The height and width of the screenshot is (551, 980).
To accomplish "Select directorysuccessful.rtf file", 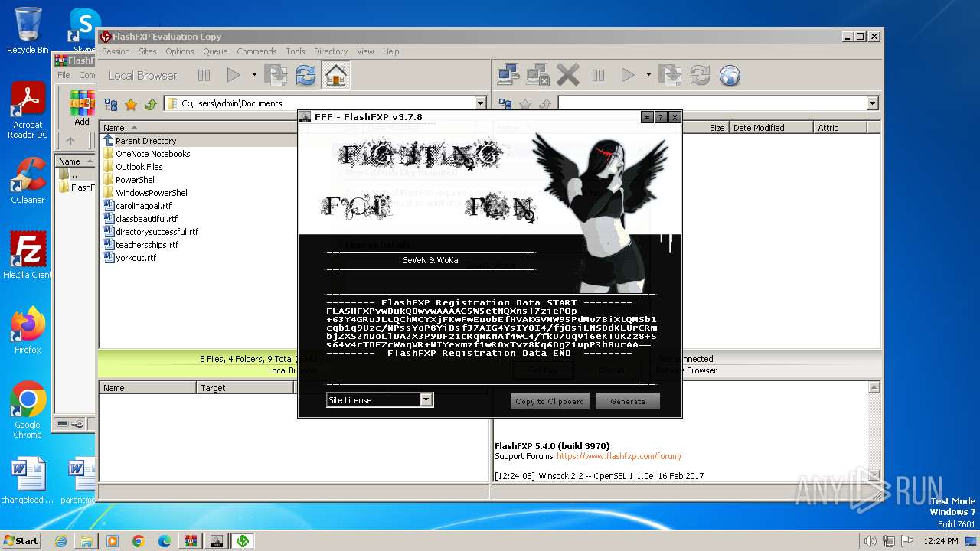I will point(156,232).
